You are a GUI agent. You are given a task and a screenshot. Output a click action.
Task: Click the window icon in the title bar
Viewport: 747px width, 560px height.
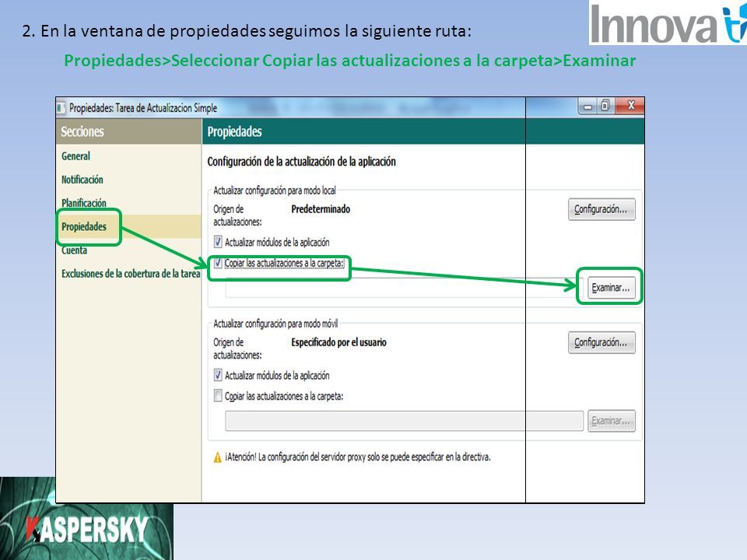coord(61,108)
